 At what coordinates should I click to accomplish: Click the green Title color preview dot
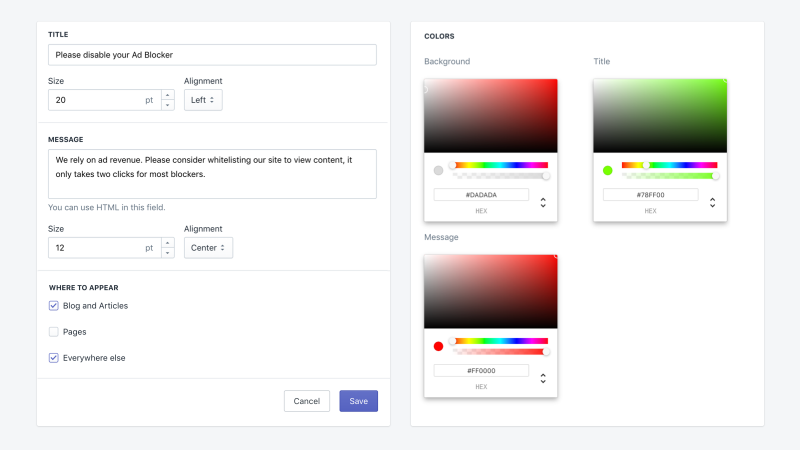(608, 170)
